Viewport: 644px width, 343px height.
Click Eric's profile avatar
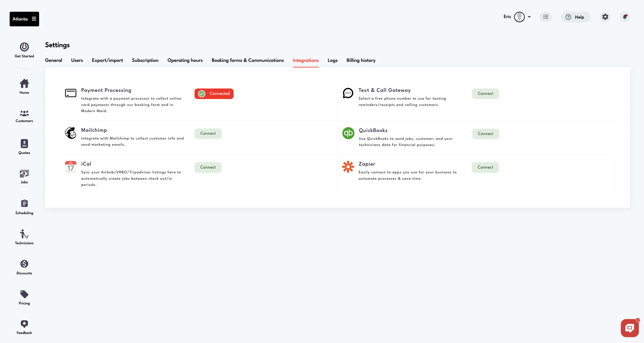pos(519,17)
